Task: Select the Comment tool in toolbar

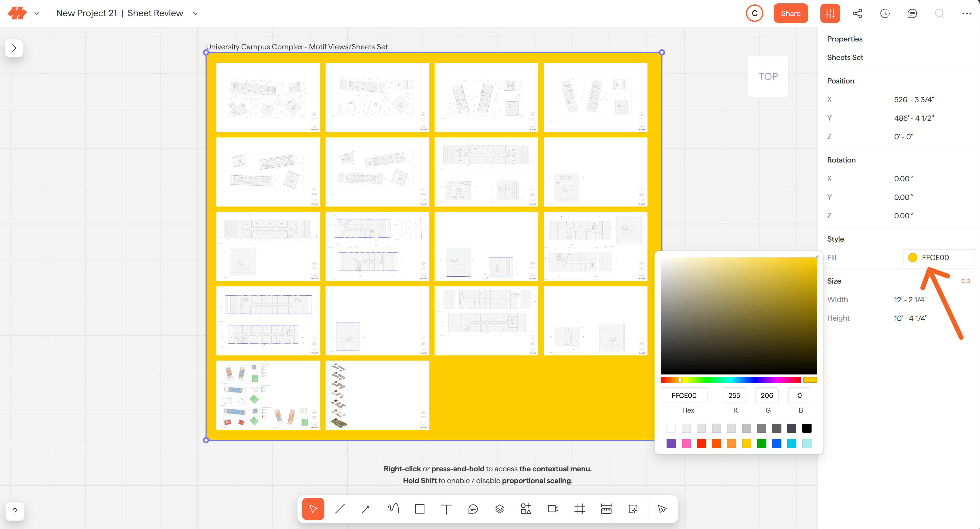Action: click(473, 509)
